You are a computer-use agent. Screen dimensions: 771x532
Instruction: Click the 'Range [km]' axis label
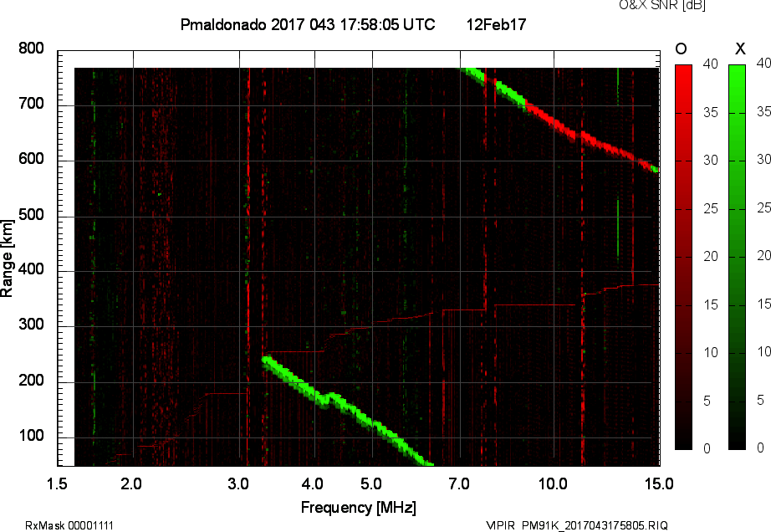(7, 258)
